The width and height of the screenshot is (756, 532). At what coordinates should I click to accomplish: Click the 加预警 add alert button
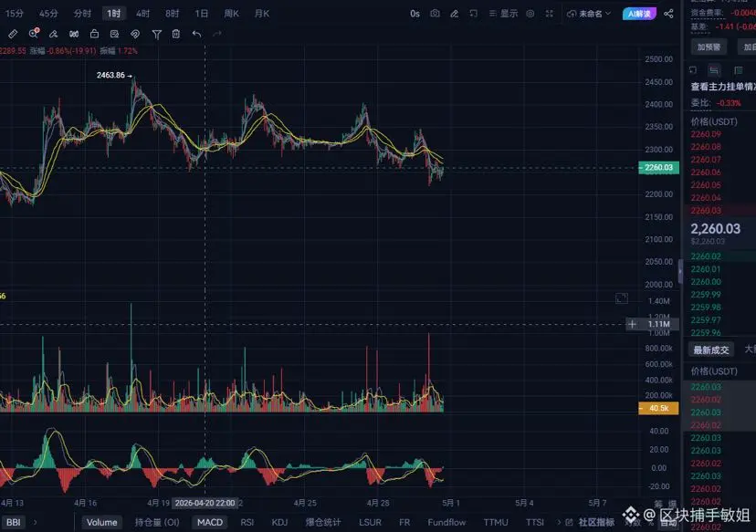coord(709,47)
